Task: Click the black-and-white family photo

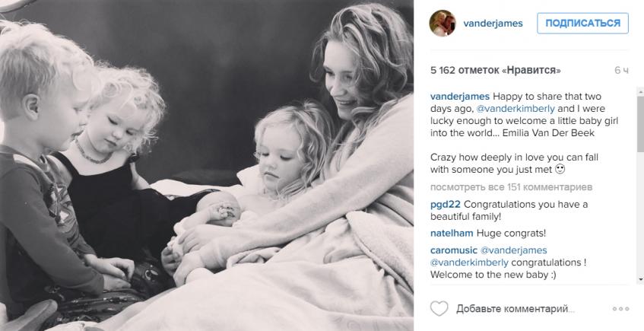Action: click(x=207, y=165)
